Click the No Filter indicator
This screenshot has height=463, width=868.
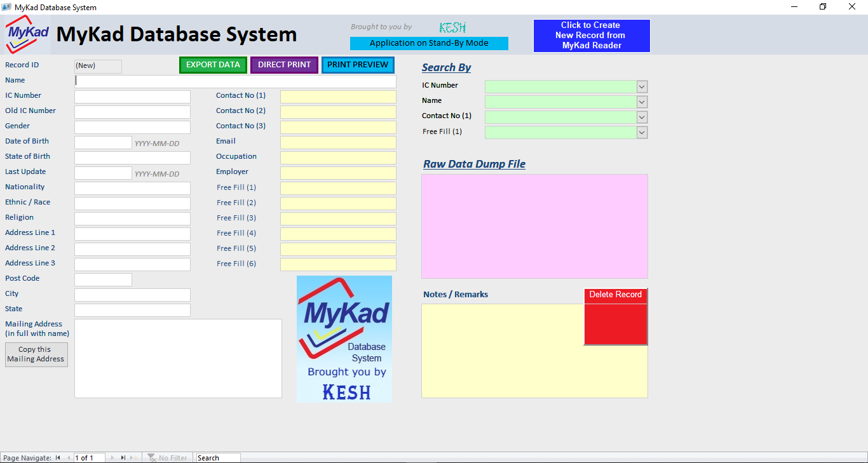pyautogui.click(x=168, y=458)
